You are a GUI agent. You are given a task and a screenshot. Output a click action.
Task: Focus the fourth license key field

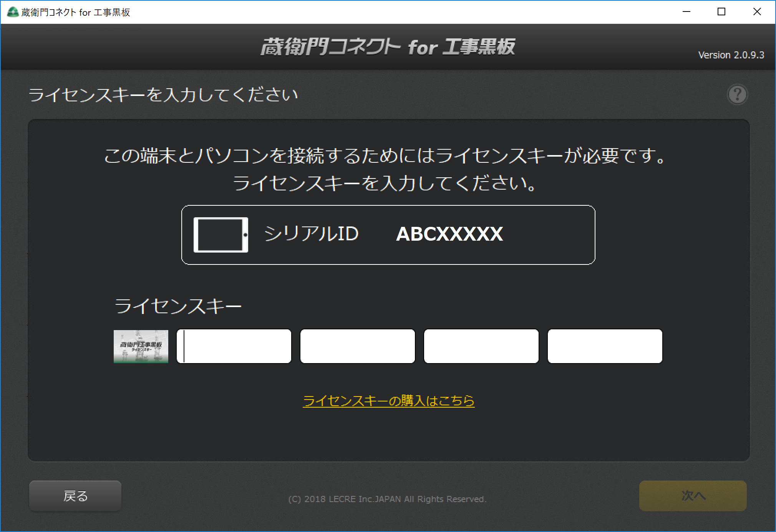[x=605, y=346]
